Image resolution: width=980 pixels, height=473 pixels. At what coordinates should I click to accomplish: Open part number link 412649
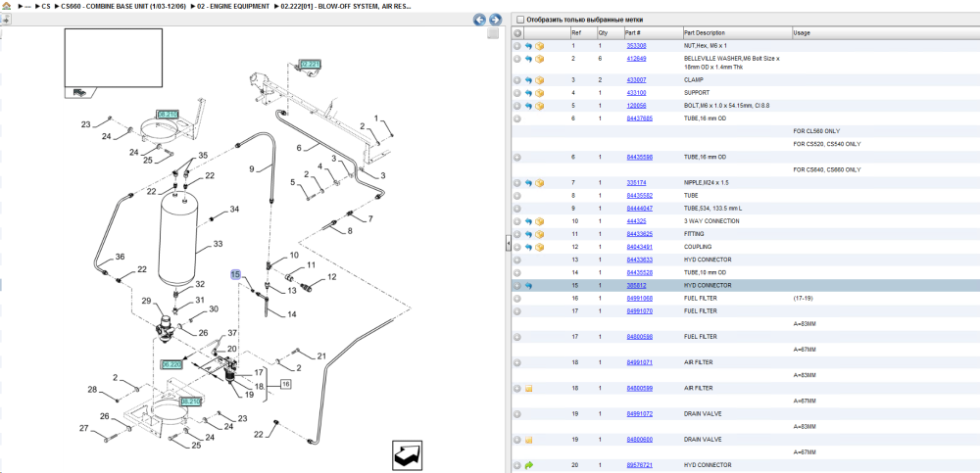636,58
